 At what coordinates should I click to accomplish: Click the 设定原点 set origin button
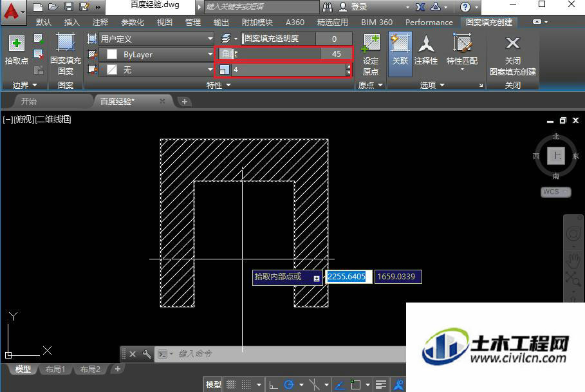(371, 55)
